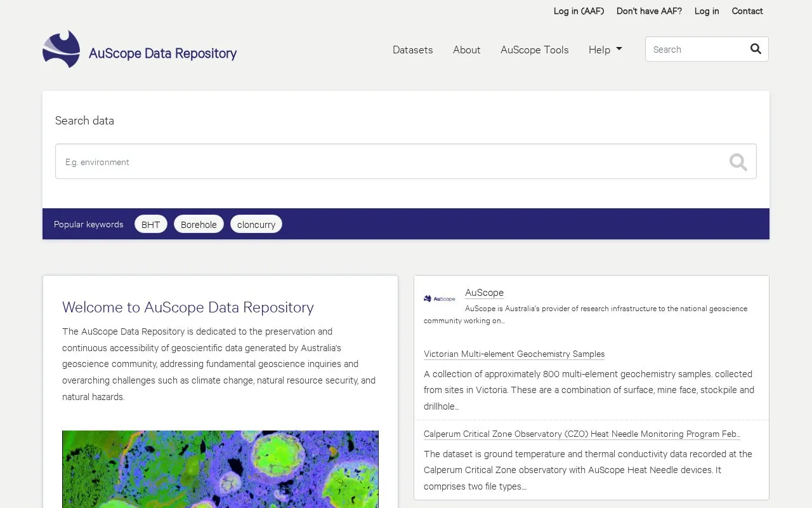This screenshot has height=508, width=812.
Task: Click the 'ground temperature and thermal conductivity' description
Action: click(x=588, y=470)
